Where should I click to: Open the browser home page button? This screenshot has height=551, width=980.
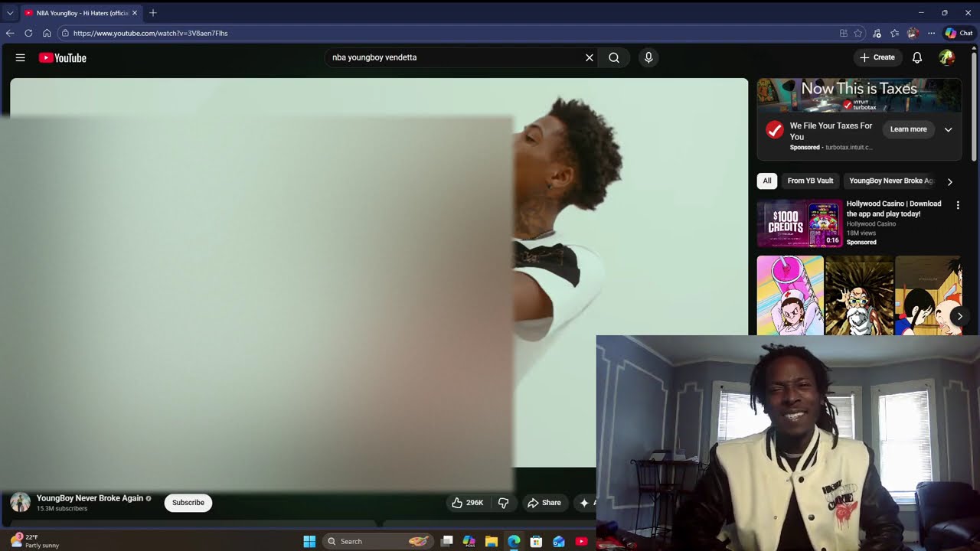(47, 33)
